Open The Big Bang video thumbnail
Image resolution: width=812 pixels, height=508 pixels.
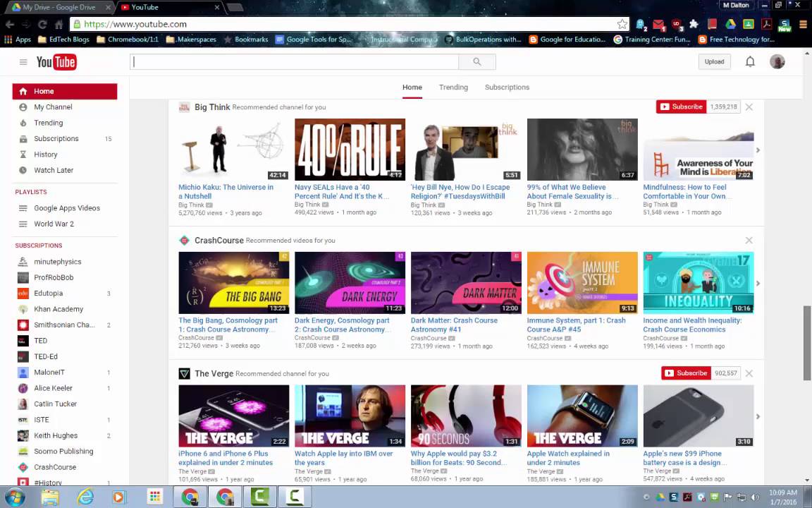click(x=233, y=282)
